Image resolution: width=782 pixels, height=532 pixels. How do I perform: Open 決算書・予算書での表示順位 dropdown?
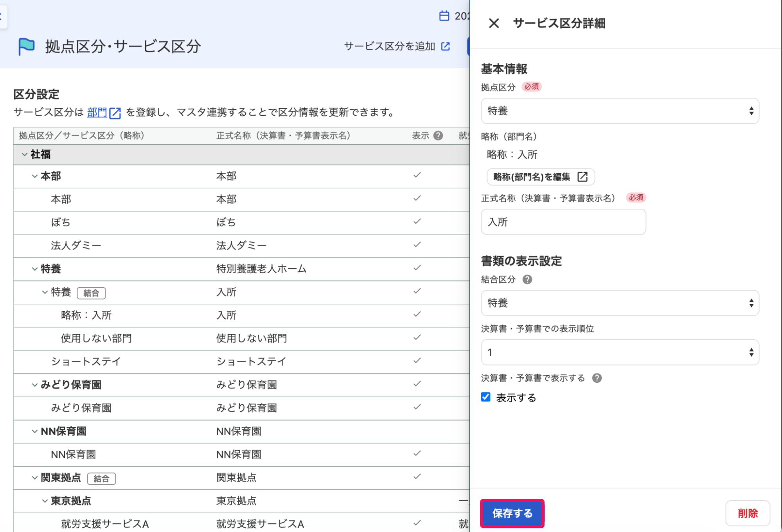pos(620,352)
